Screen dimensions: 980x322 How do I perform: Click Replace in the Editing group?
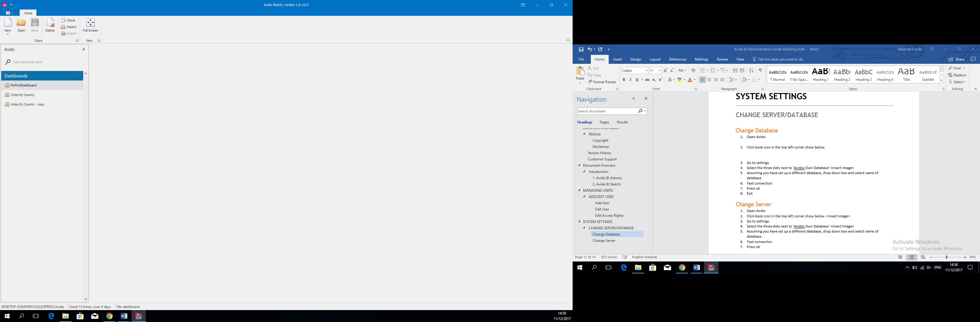pos(957,75)
